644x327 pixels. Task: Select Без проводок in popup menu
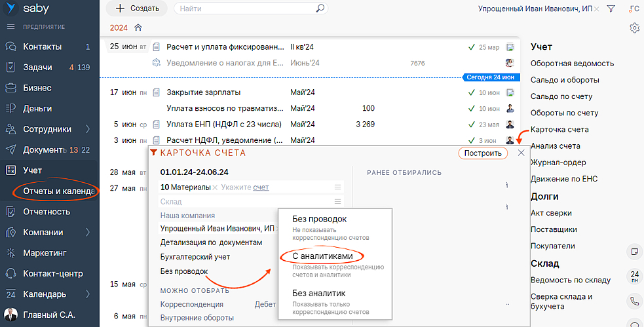coord(319,219)
